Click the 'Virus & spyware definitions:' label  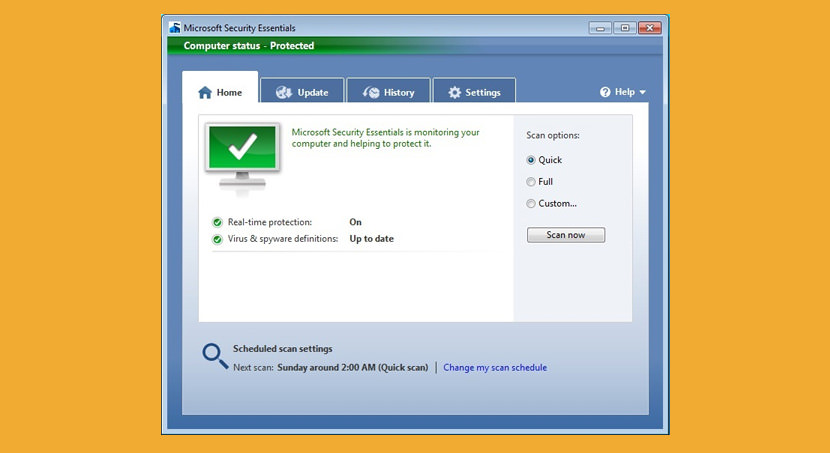click(x=283, y=239)
